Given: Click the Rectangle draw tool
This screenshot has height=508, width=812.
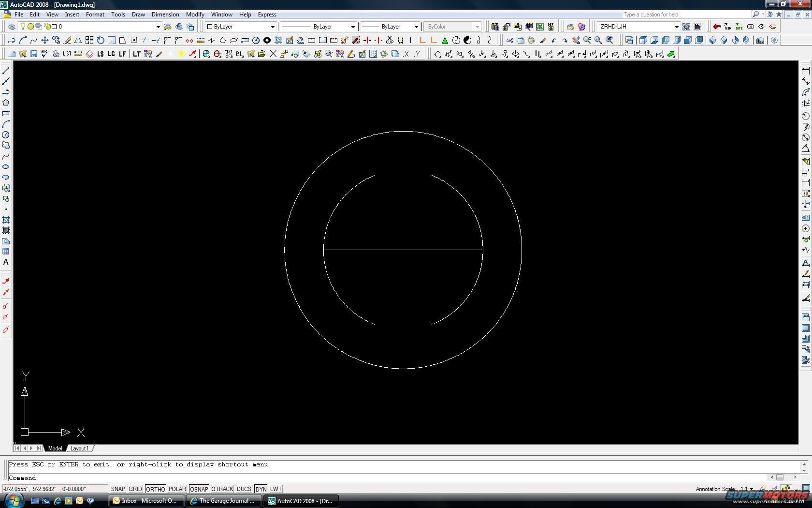Looking at the screenshot, I should [6, 113].
